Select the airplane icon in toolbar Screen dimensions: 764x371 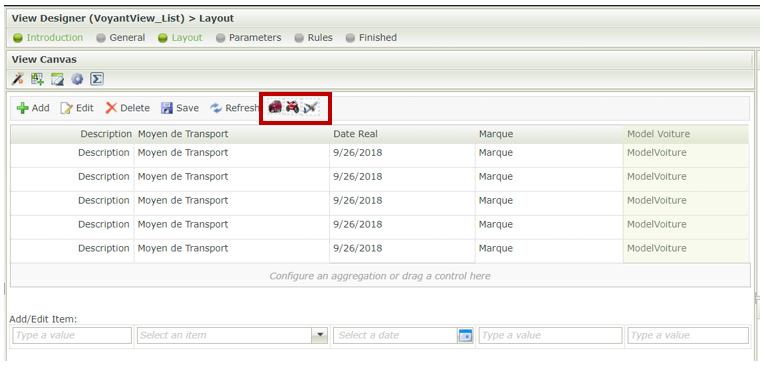tap(310, 107)
